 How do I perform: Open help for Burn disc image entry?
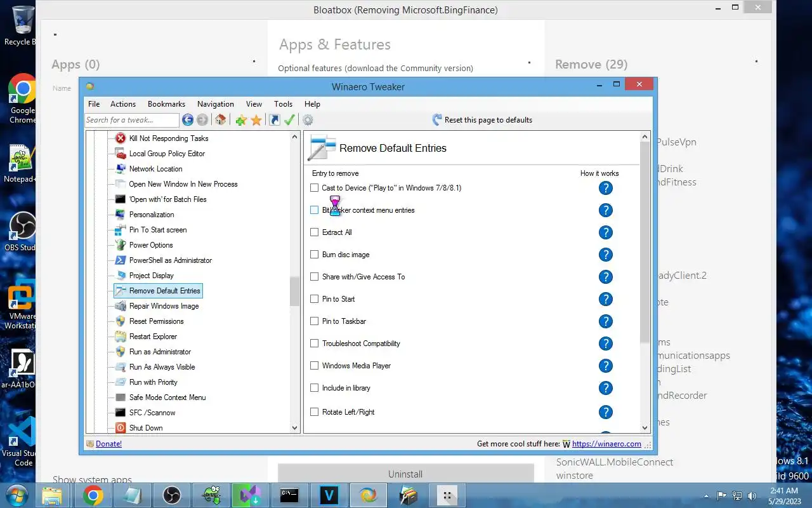click(x=606, y=255)
